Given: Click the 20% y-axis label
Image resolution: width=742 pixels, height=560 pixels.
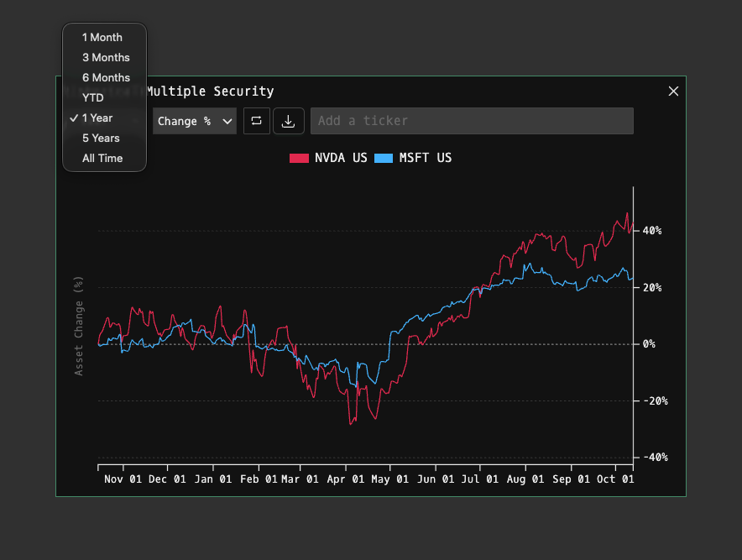Looking at the screenshot, I should point(652,288).
